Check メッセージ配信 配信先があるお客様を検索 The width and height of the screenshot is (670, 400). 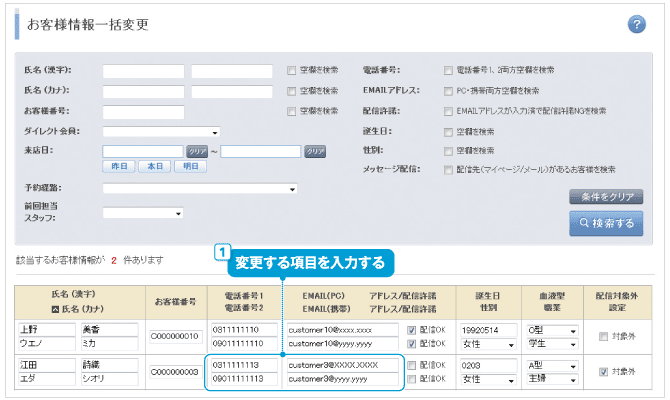pos(448,170)
